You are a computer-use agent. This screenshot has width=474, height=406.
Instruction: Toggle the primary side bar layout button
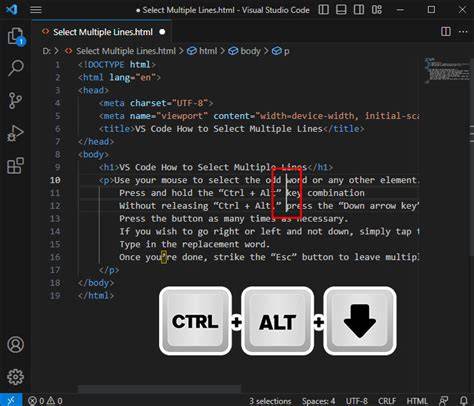323,10
